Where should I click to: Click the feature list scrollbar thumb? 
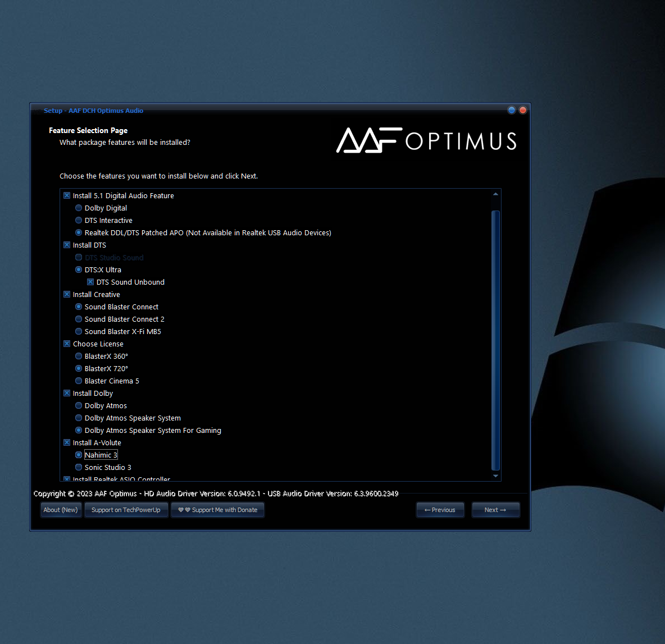(495, 340)
